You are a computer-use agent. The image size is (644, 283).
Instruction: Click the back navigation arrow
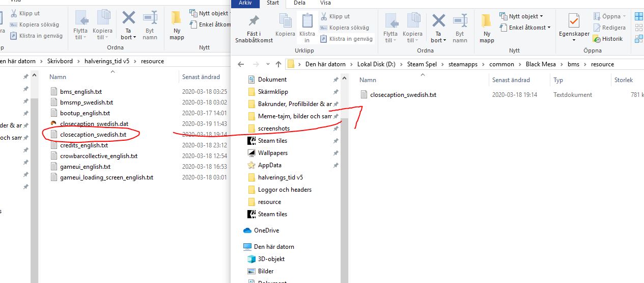pyautogui.click(x=241, y=64)
